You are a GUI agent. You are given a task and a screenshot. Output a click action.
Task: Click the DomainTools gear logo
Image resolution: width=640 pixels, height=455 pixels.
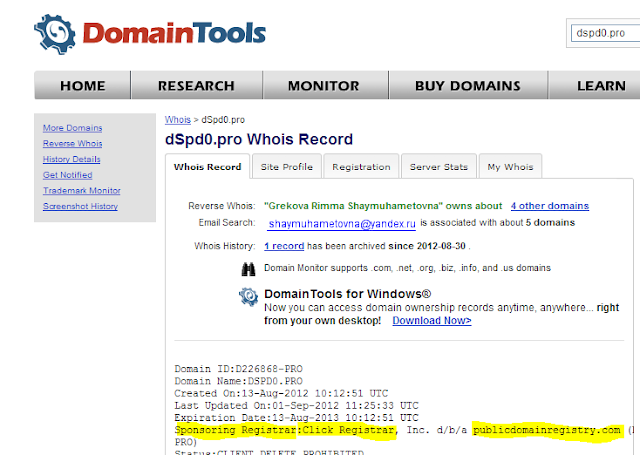pos(55,34)
